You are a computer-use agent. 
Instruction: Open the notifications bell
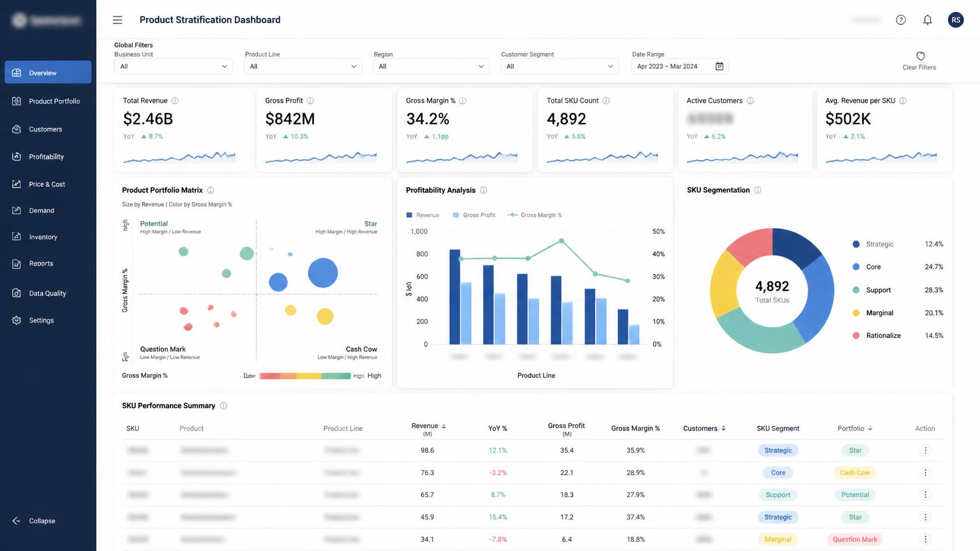tap(928, 20)
